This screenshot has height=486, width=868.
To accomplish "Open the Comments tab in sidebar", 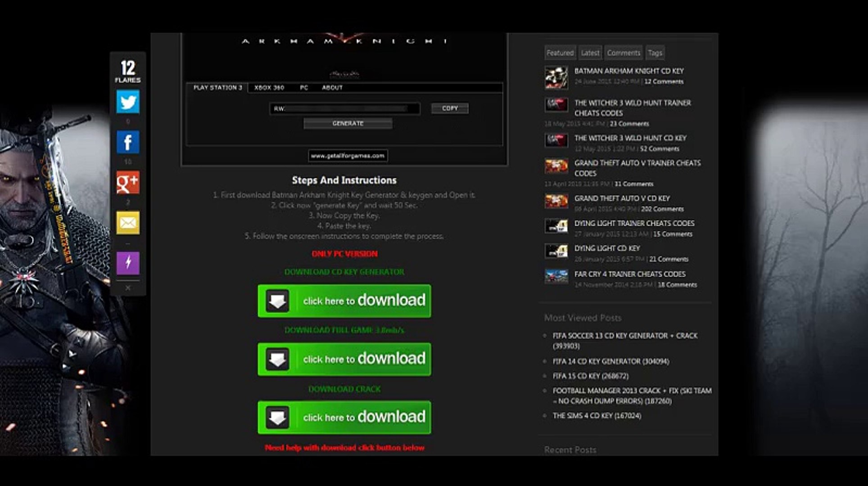I will 623,53.
